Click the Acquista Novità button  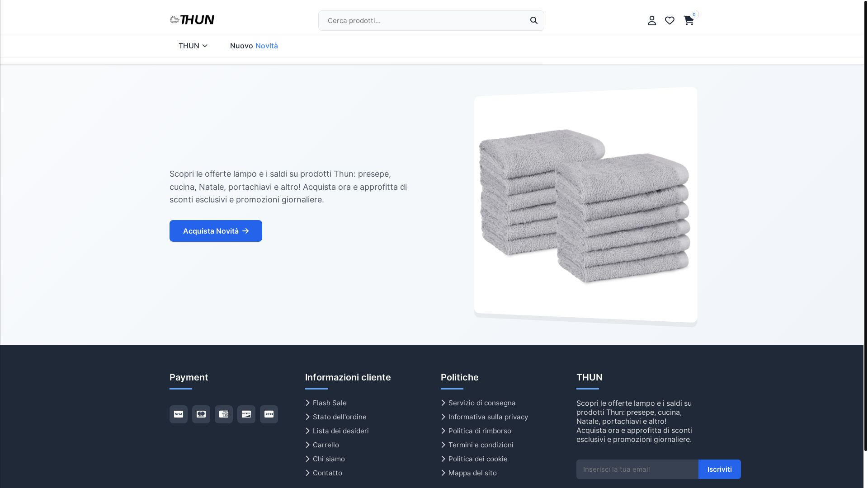pos(216,231)
